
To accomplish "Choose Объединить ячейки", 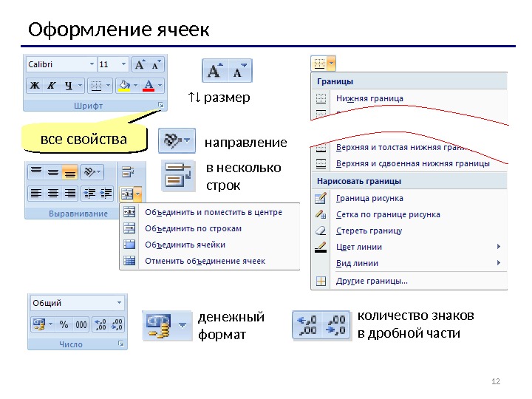I will coord(210,245).
